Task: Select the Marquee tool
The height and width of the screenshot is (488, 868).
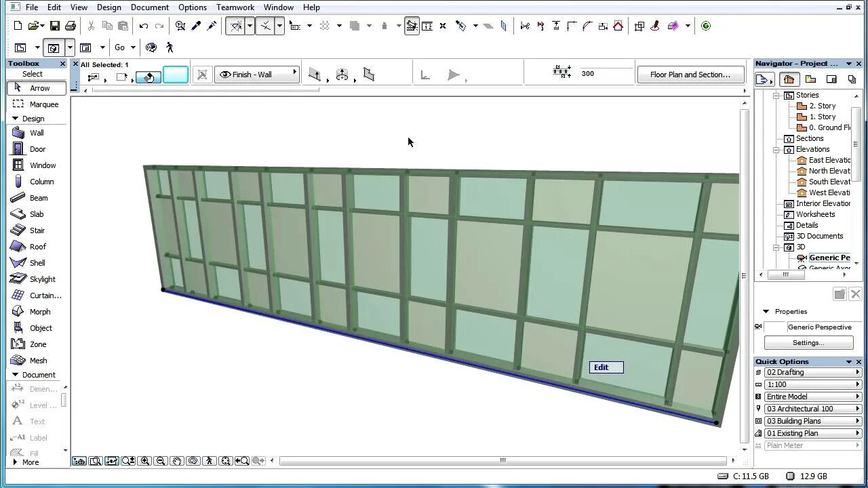Action: (x=43, y=104)
